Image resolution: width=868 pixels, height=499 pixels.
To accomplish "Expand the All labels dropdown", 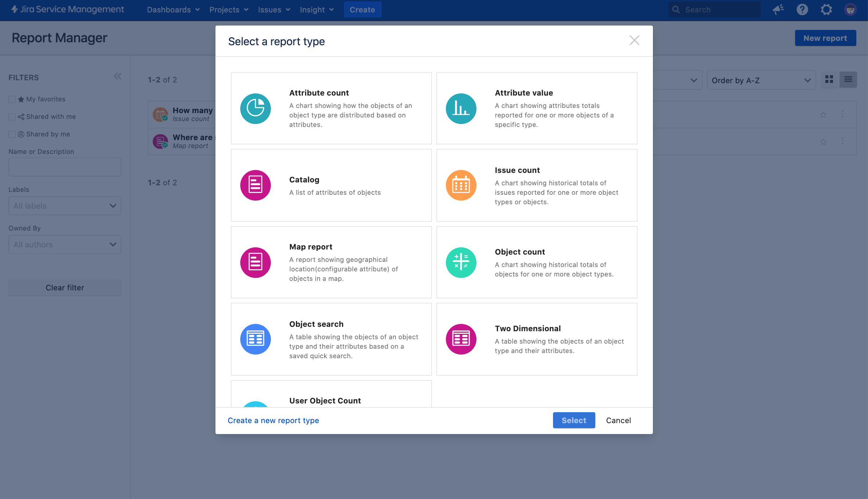I will click(x=65, y=206).
